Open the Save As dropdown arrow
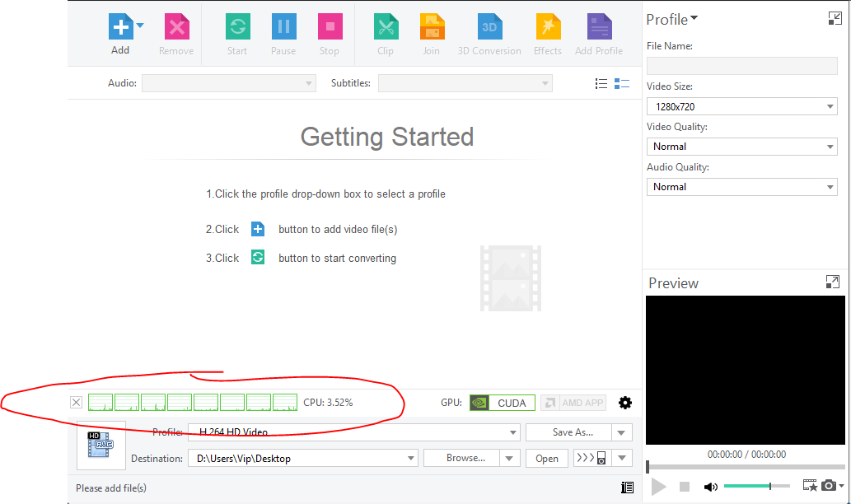The height and width of the screenshot is (504, 851). tap(621, 432)
